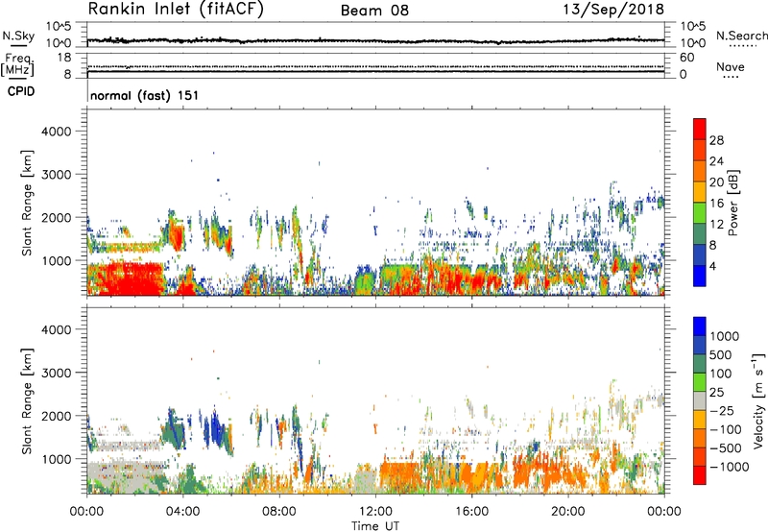The image size is (768, 532).
Task: Click the '1000' tick on velocity colorbar
Action: (725, 336)
